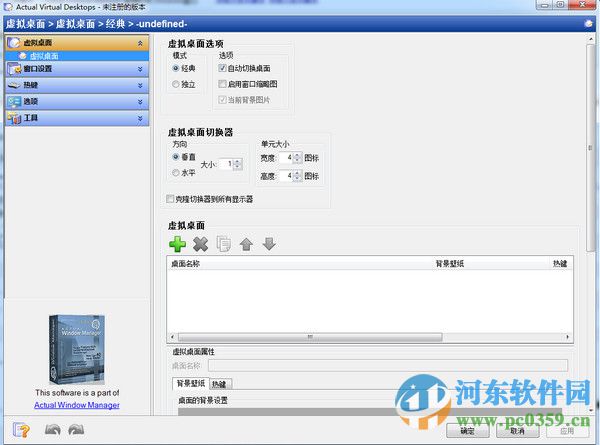Click the 桌面名称 text input field
This screenshot has height=445, width=600.
pyautogui.click(x=388, y=365)
